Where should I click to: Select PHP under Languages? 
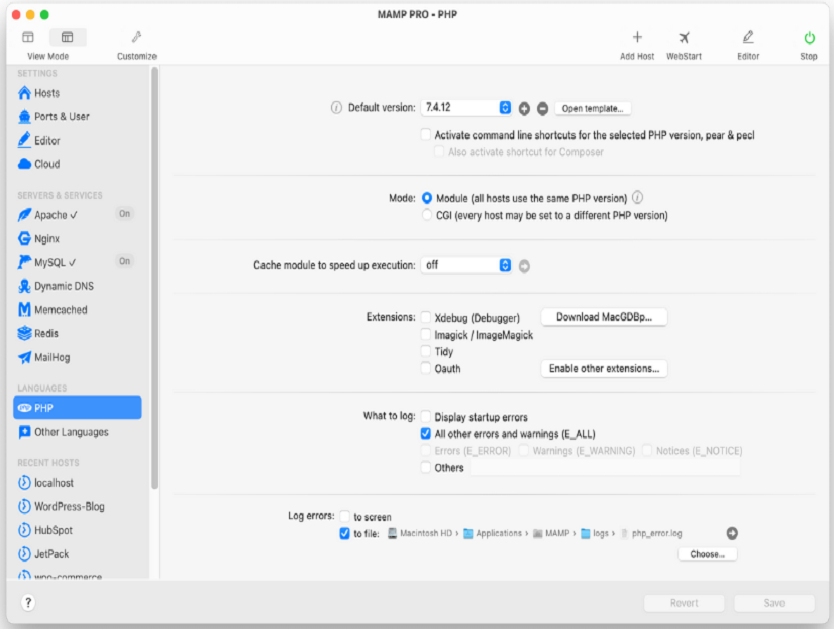click(x=77, y=408)
